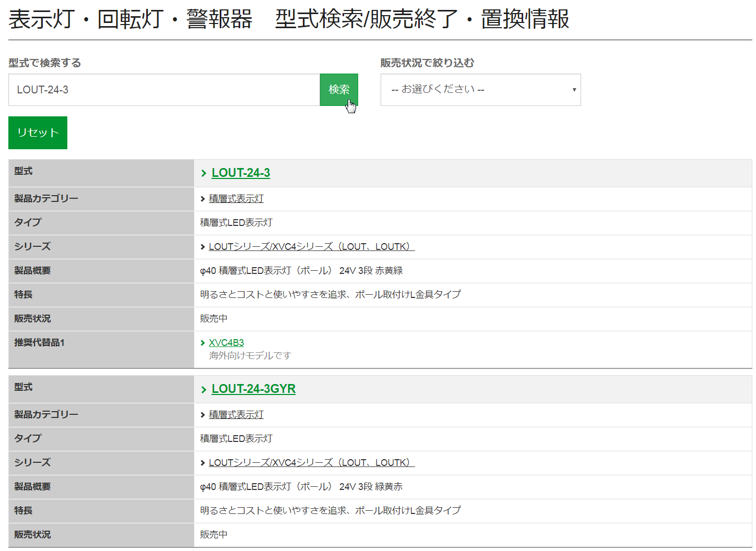Click chevron before first 積層式表示灯 link
Screen dimensions: 756x551
tap(203, 199)
